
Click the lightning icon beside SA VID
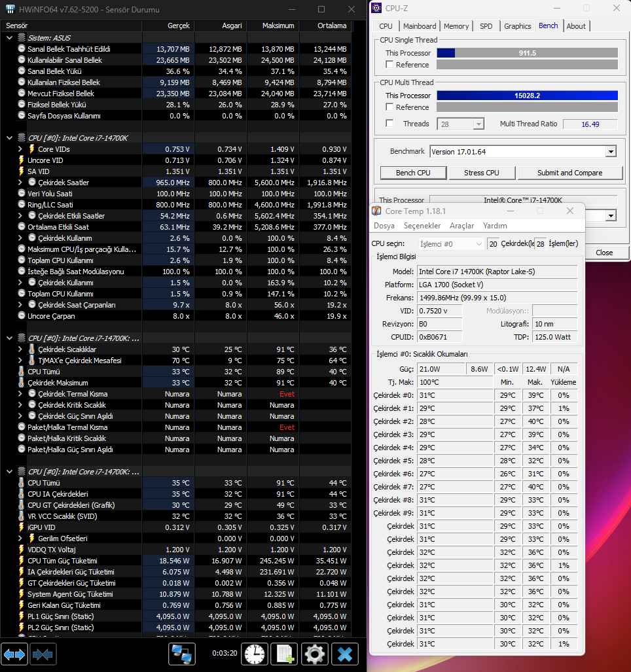[21, 171]
